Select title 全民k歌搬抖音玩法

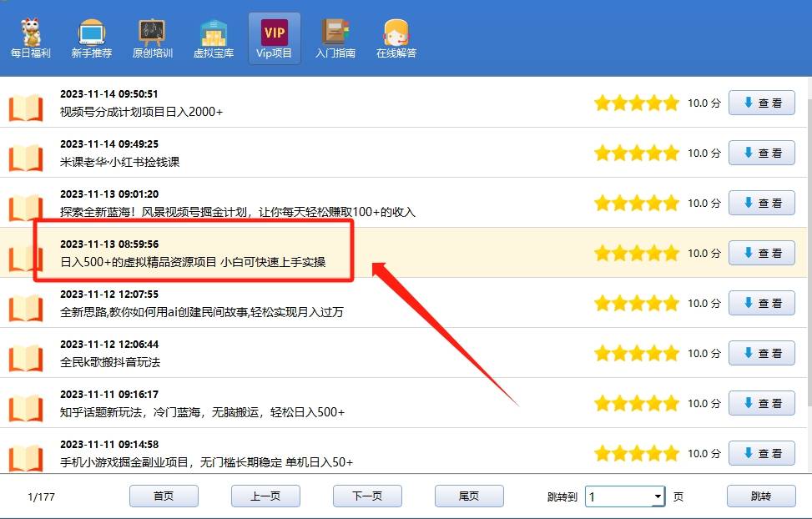tap(110, 363)
